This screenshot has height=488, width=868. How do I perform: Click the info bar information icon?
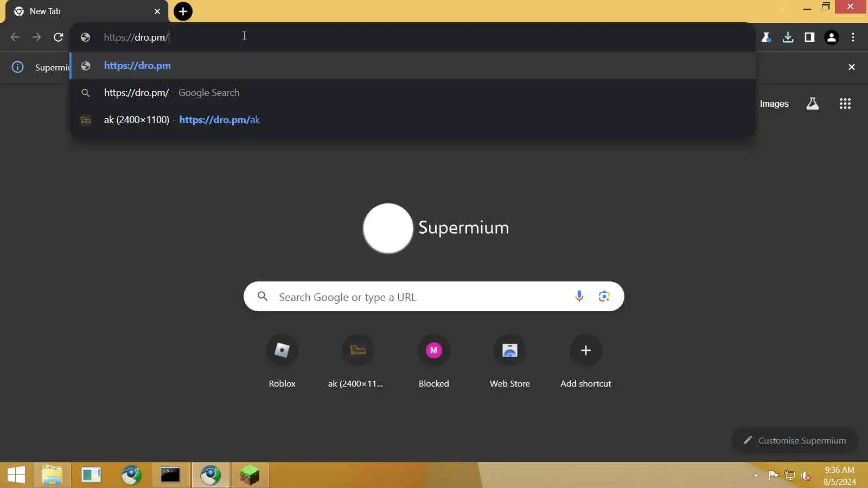tap(18, 67)
